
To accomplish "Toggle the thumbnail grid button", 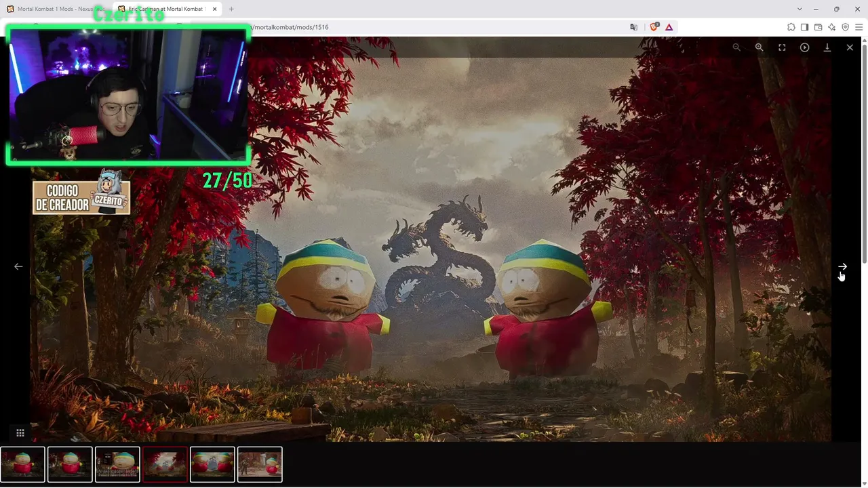I will [x=20, y=433].
